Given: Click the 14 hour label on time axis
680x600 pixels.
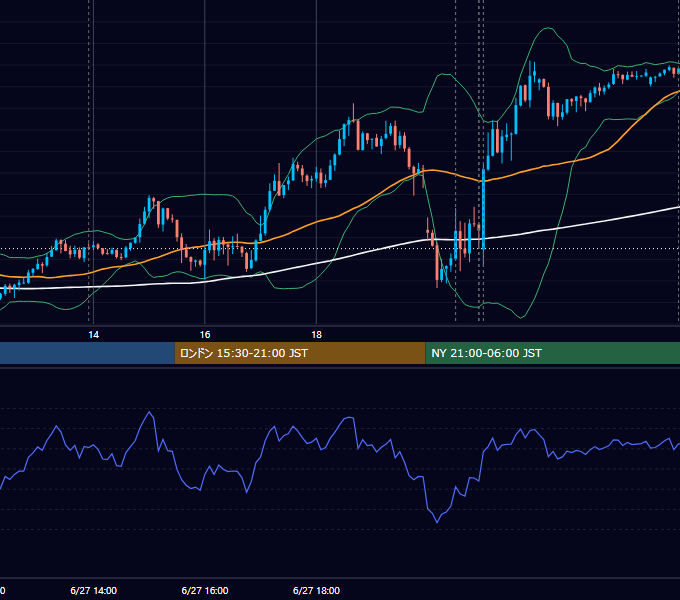Looking at the screenshot, I should pyautogui.click(x=94, y=335).
